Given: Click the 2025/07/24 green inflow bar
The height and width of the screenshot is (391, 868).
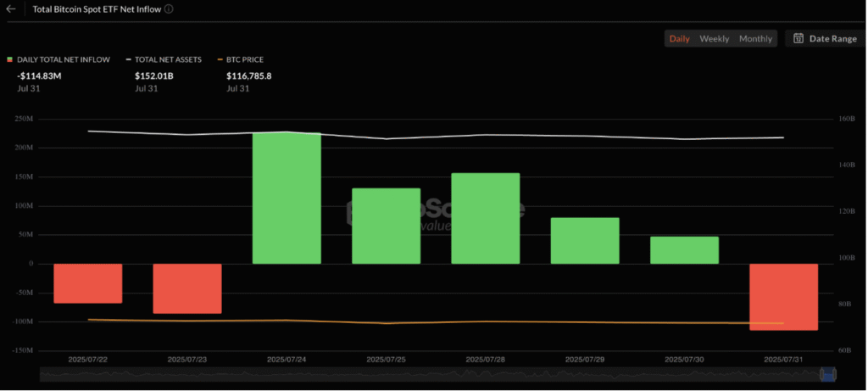Looking at the screenshot, I should click(x=287, y=198).
